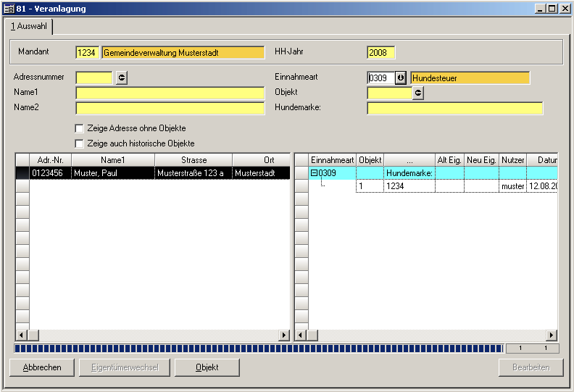Click the lookup icon next to Adressnummer

click(x=121, y=78)
